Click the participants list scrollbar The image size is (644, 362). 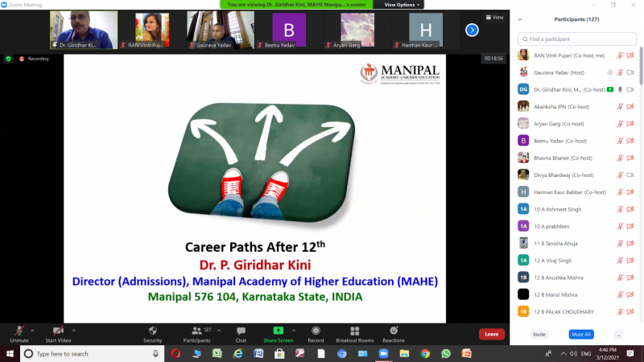(x=641, y=66)
